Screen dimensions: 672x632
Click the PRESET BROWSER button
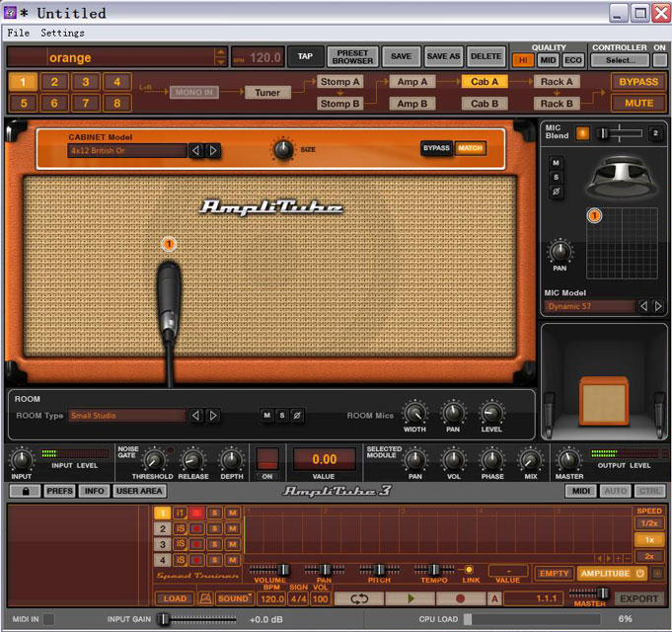click(352, 57)
